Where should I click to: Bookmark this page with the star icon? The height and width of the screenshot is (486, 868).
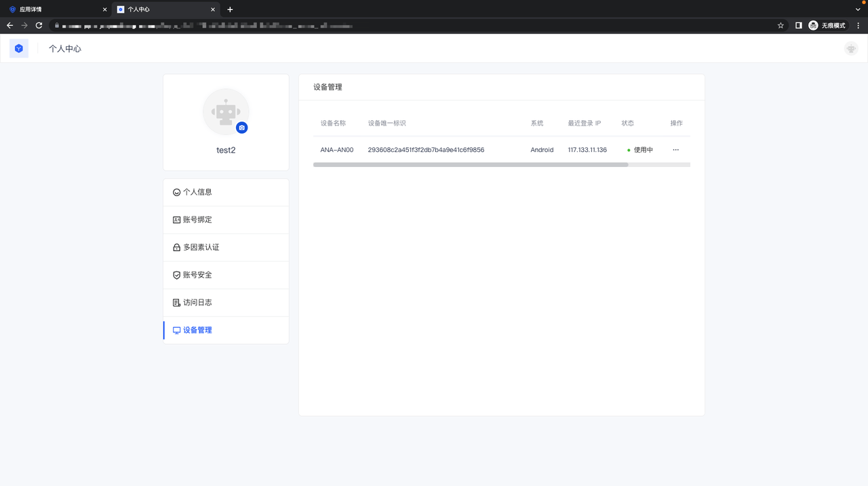pos(781,25)
